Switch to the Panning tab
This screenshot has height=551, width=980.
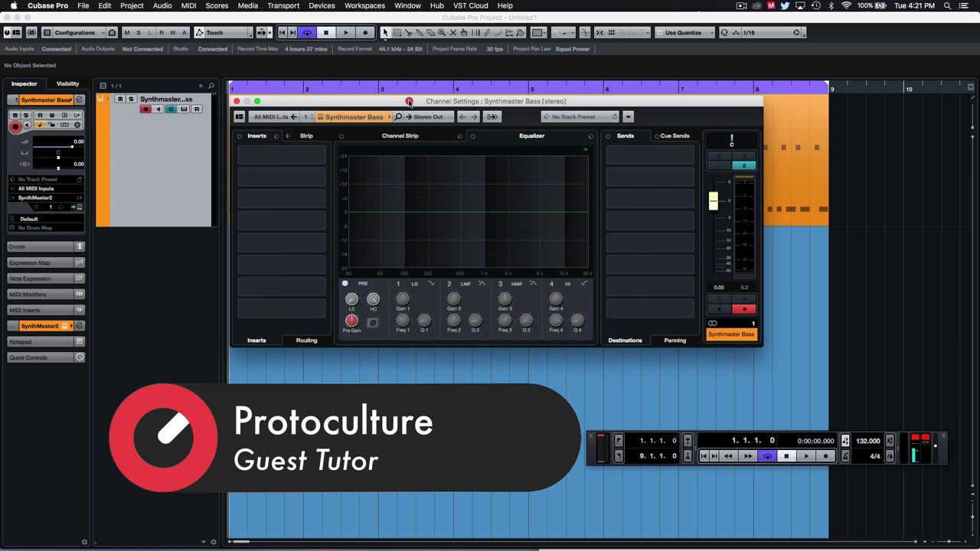point(675,341)
